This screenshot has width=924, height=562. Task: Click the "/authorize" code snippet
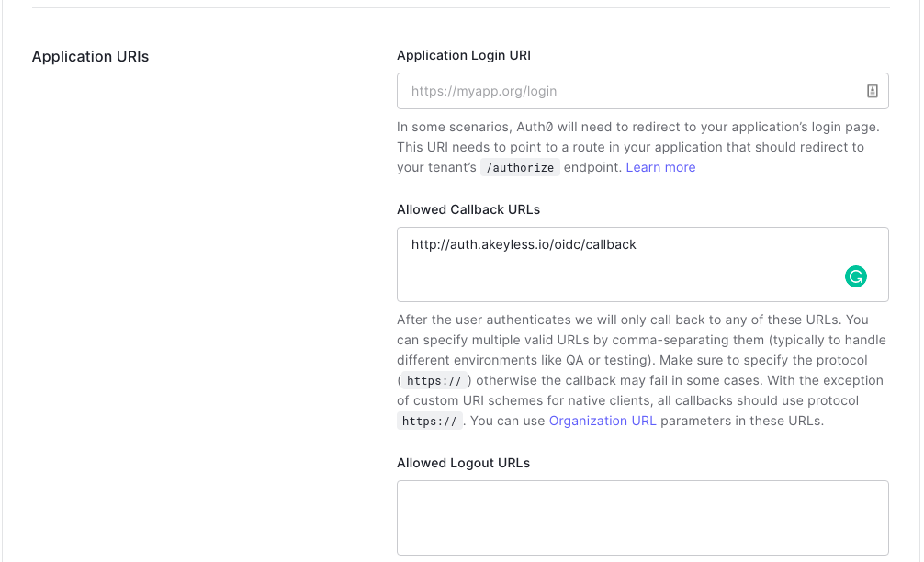520,168
